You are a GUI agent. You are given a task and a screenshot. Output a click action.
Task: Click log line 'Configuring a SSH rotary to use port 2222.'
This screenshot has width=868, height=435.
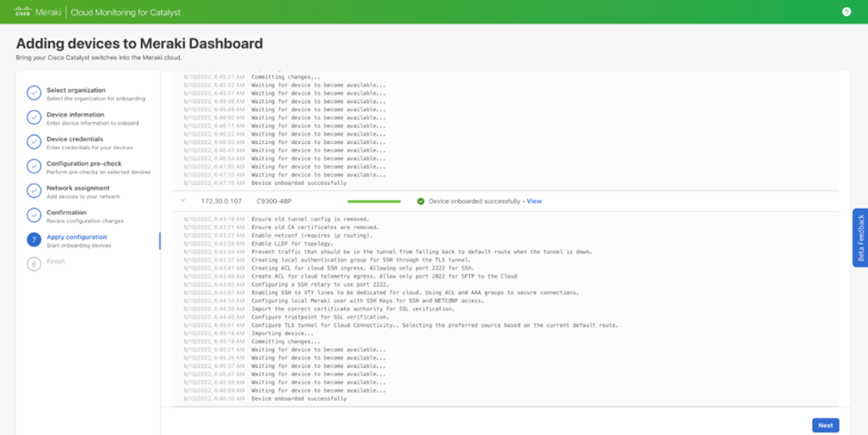click(320, 285)
